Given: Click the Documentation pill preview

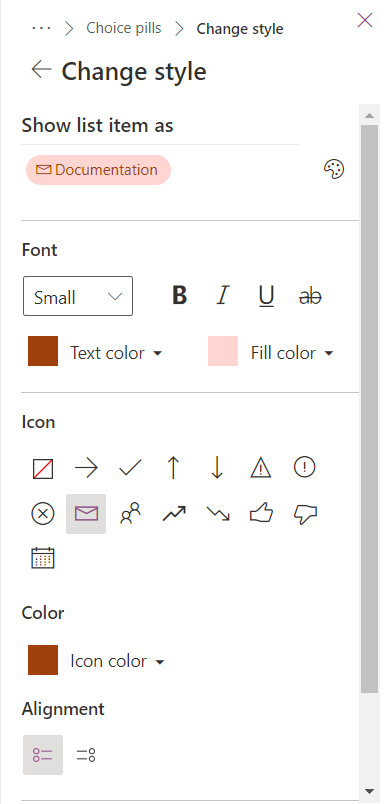Looking at the screenshot, I should 98,170.
